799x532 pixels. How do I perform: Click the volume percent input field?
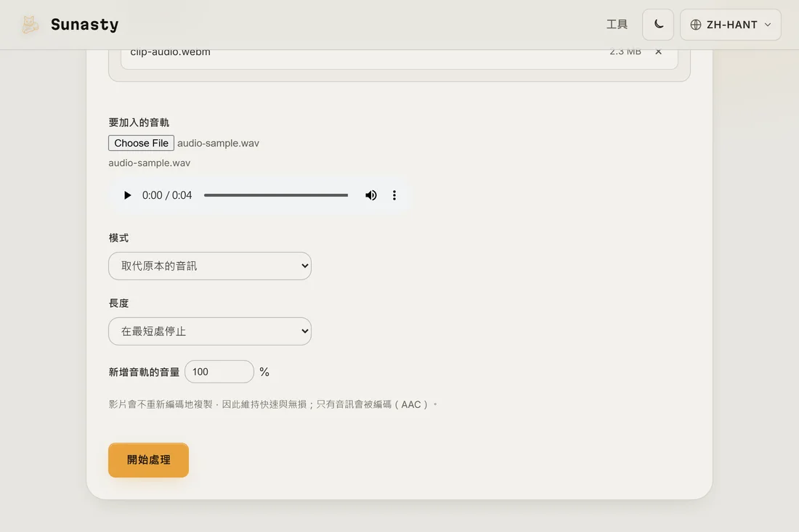pos(219,372)
